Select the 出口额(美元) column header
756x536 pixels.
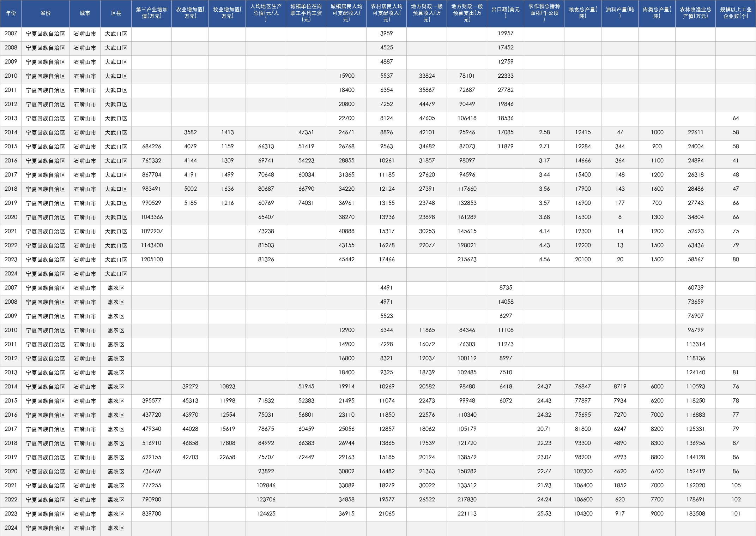[x=506, y=13]
